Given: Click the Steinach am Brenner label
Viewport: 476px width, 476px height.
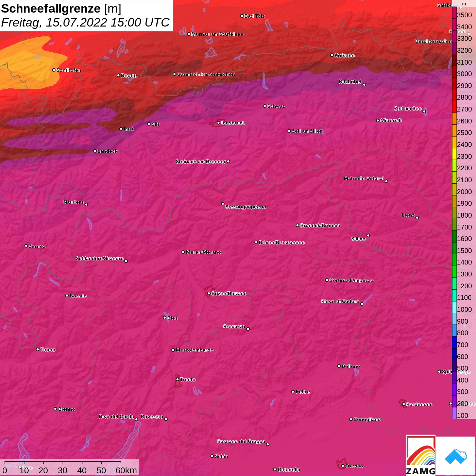Looking at the screenshot, I should pyautogui.click(x=201, y=161).
